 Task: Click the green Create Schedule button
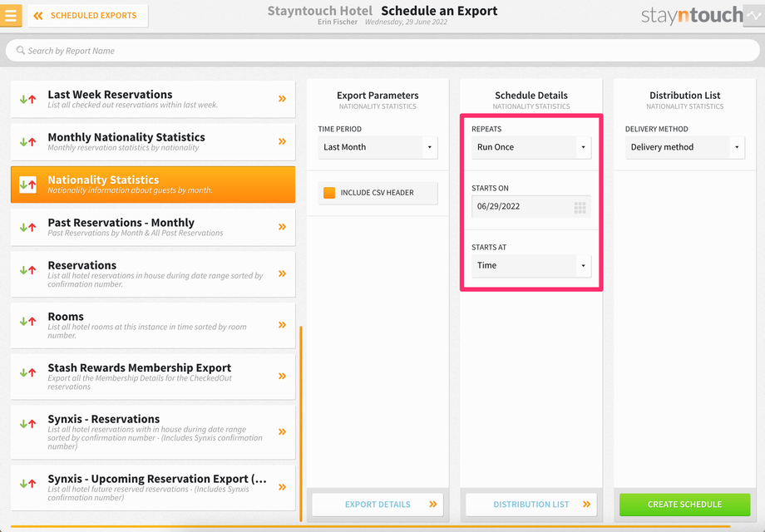tap(685, 505)
